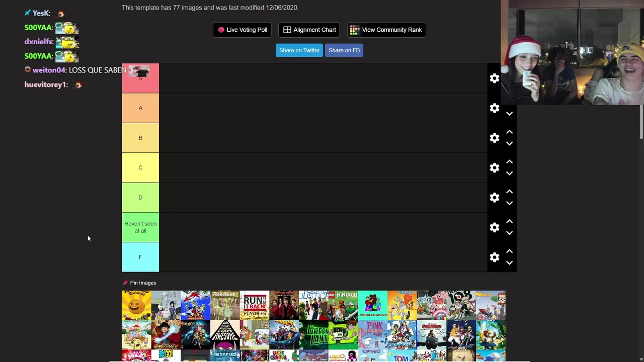
Task: Share on Twitter
Action: pyautogui.click(x=299, y=50)
